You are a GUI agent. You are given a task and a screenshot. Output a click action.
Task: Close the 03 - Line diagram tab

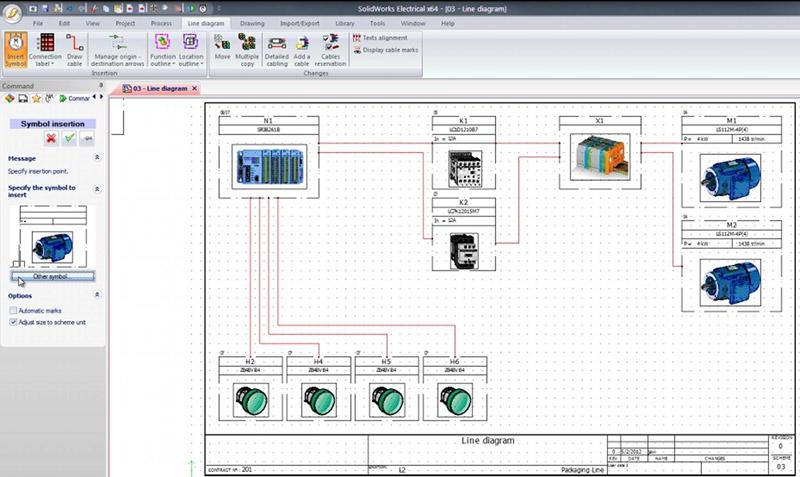tap(194, 89)
